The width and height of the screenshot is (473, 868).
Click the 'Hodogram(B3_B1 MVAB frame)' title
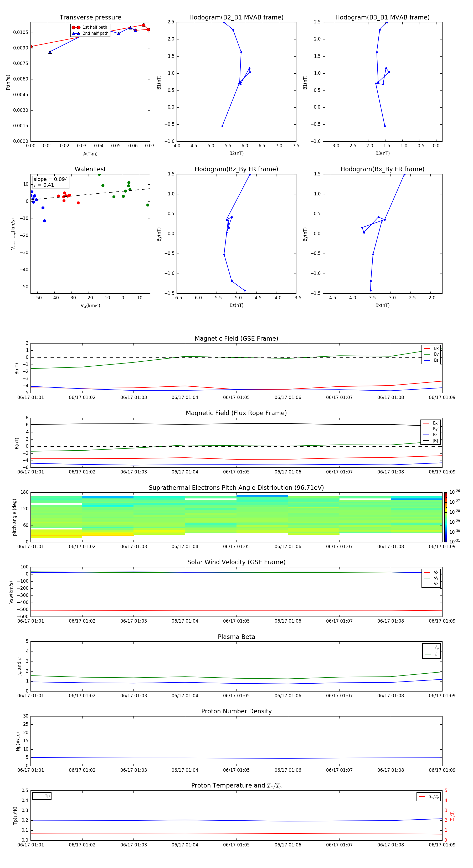coord(382,17)
